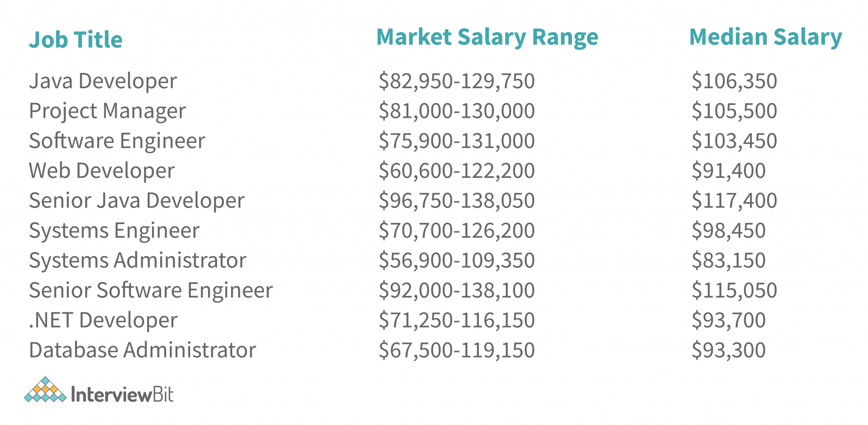Select the .NET Developer job title

point(103,320)
